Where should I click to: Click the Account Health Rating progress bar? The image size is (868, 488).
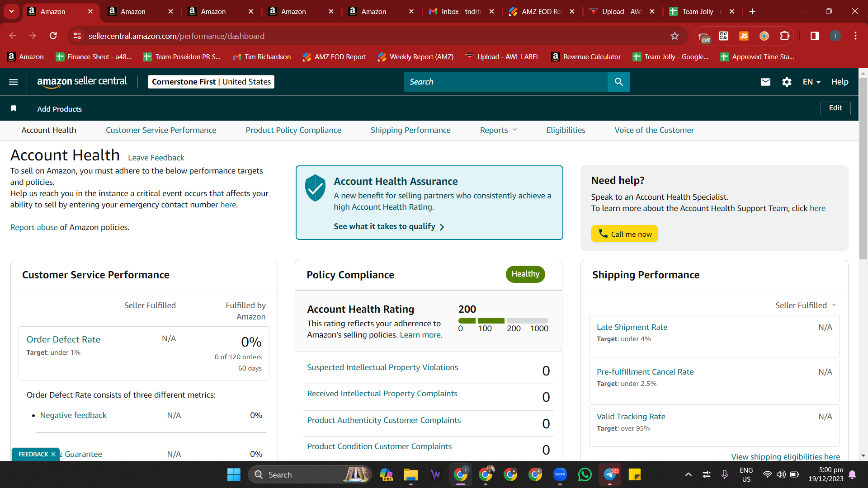(x=503, y=321)
